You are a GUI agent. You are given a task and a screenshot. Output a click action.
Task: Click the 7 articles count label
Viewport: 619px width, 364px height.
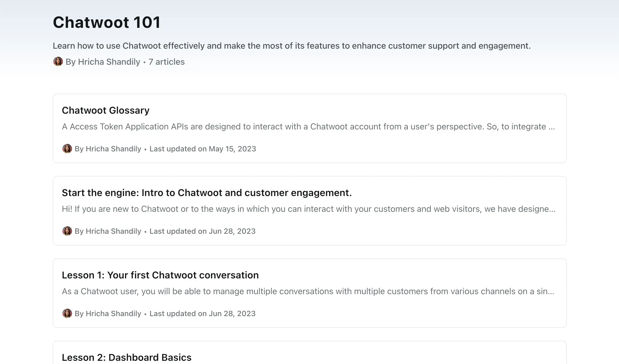pos(166,62)
